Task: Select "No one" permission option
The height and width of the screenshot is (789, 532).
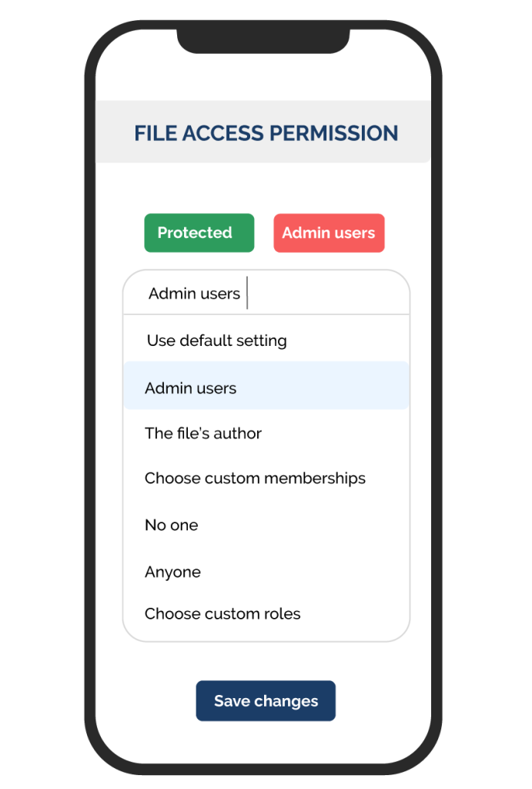Action: coord(171,525)
